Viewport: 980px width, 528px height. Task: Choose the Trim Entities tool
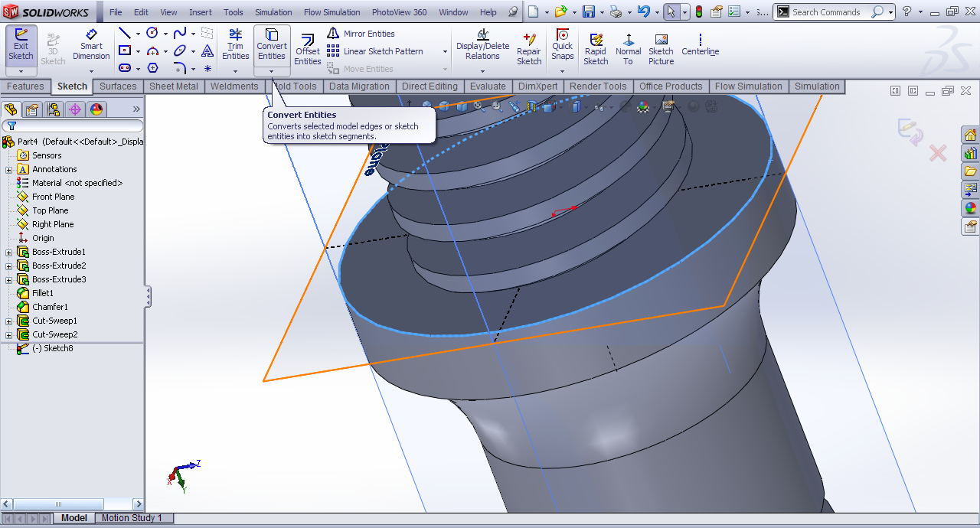[235, 44]
